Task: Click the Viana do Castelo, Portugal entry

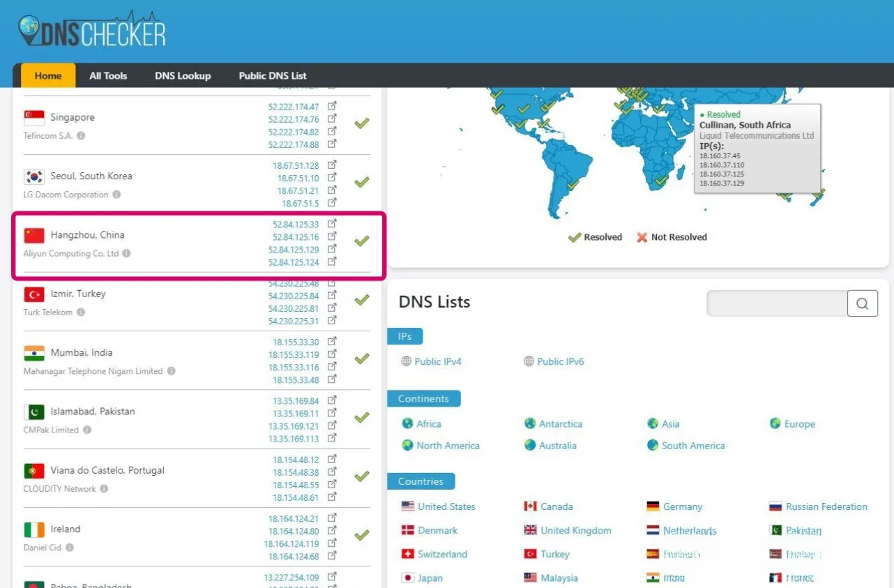Action: tap(107, 470)
